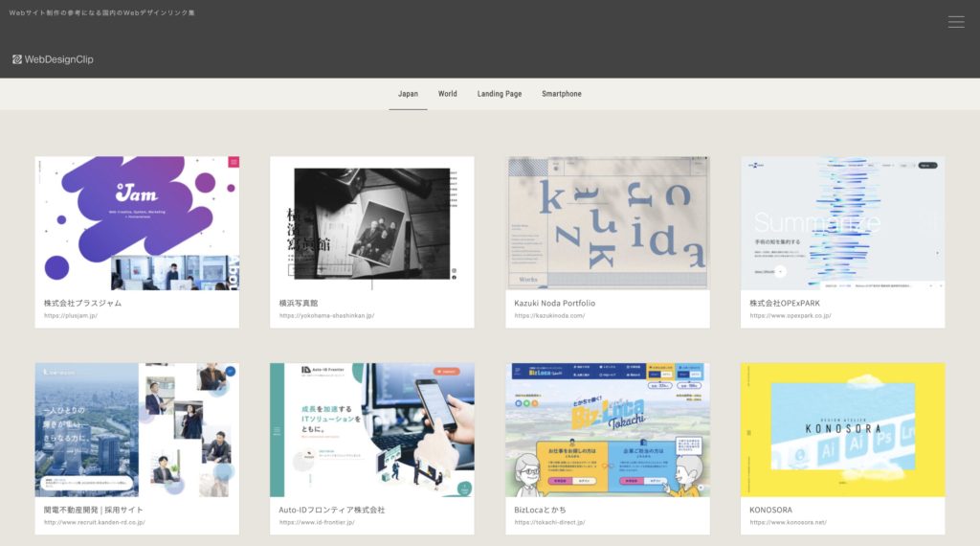Open the Landing Page tab

pyautogui.click(x=500, y=94)
